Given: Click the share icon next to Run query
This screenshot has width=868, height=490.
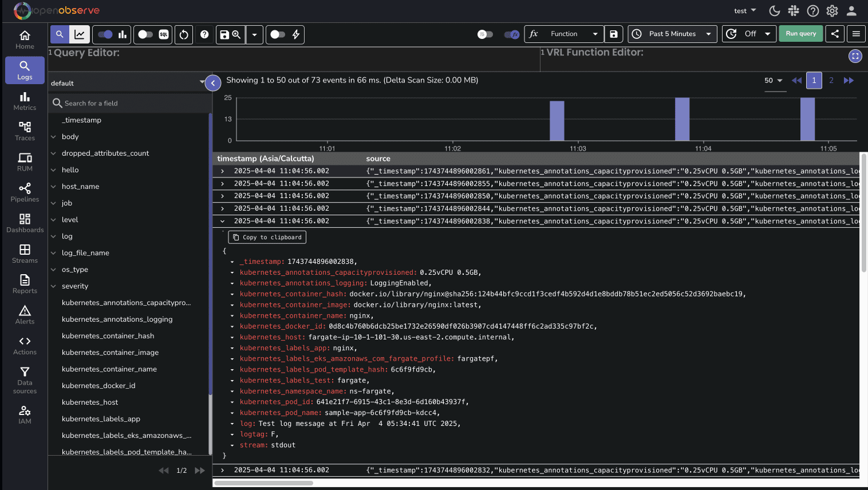Looking at the screenshot, I should tap(834, 34).
